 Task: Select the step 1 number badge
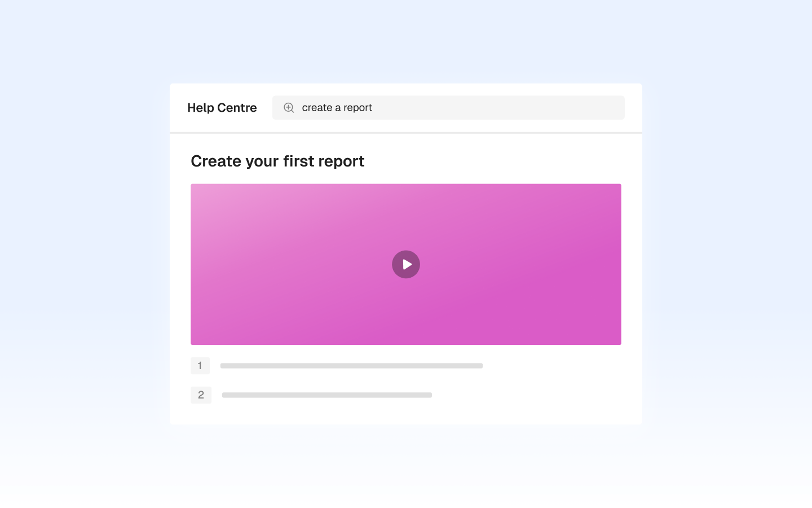(200, 366)
